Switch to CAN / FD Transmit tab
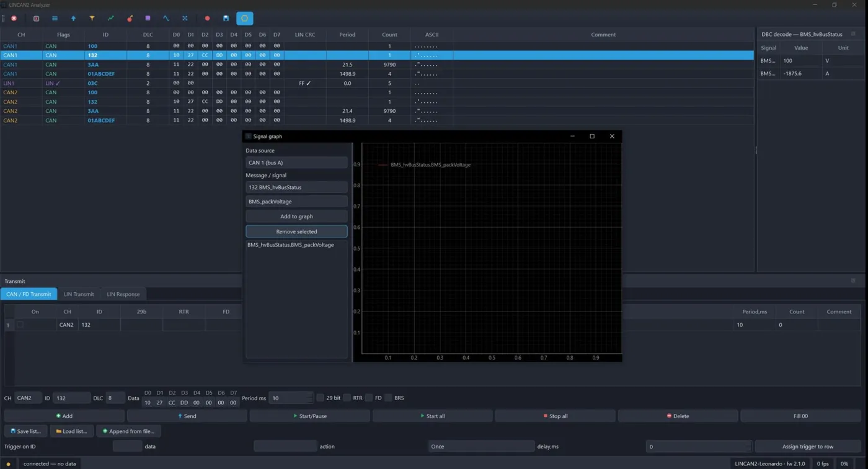 click(x=29, y=294)
